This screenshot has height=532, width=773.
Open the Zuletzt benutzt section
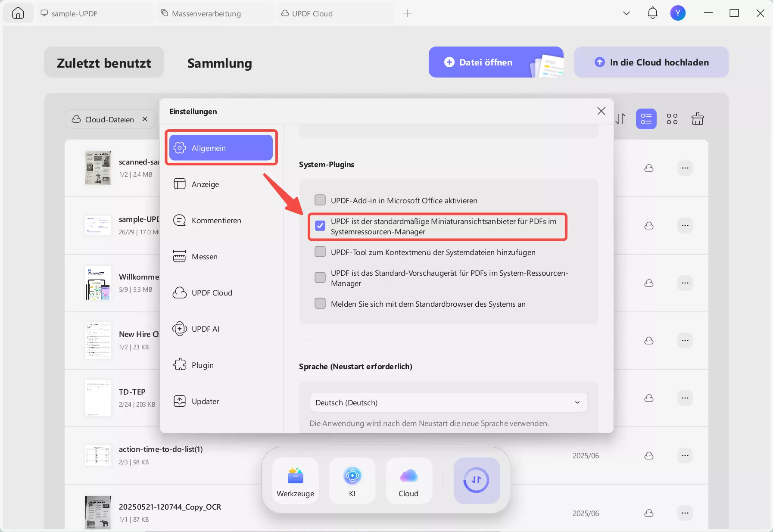tap(104, 62)
